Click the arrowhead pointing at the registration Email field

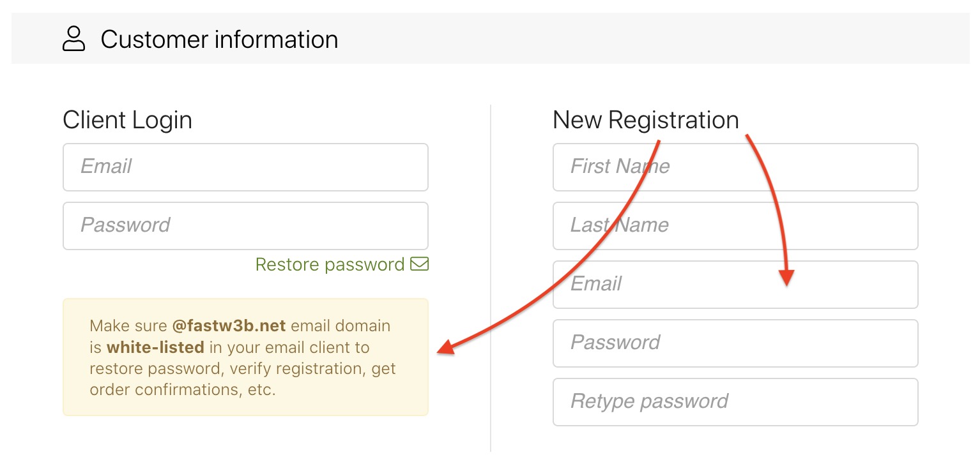787,278
